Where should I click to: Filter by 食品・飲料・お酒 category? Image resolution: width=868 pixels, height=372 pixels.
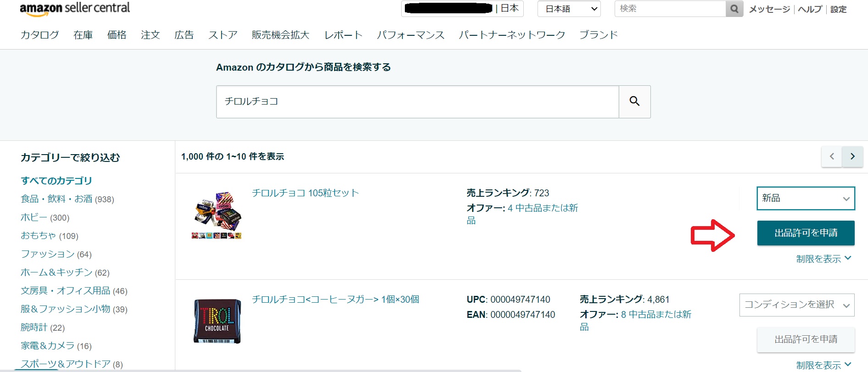pyautogui.click(x=67, y=199)
